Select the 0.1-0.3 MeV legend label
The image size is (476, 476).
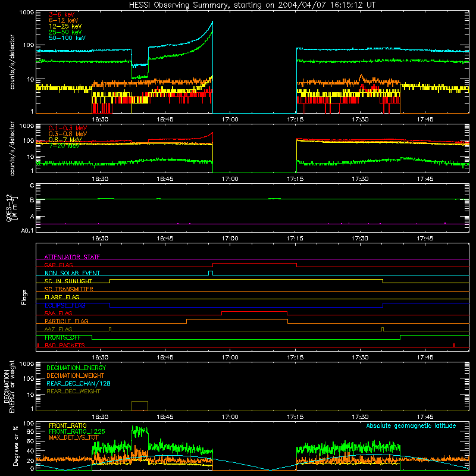pyautogui.click(x=68, y=128)
